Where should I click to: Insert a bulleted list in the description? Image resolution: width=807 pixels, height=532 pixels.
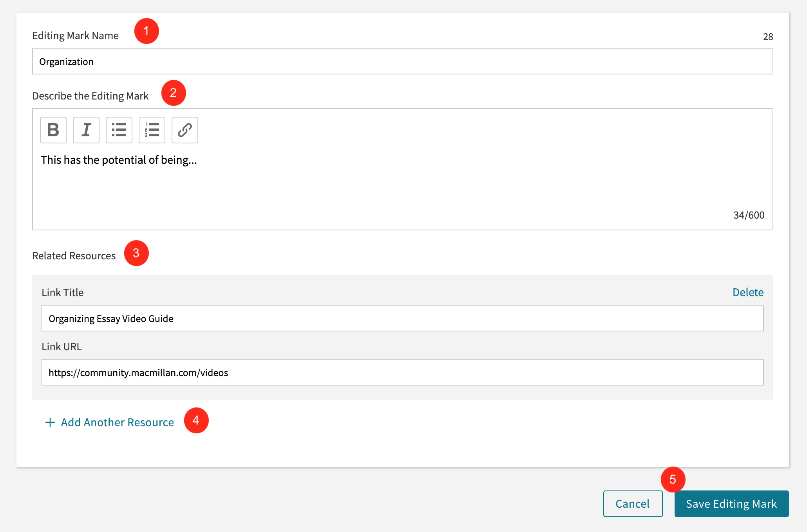pos(119,130)
